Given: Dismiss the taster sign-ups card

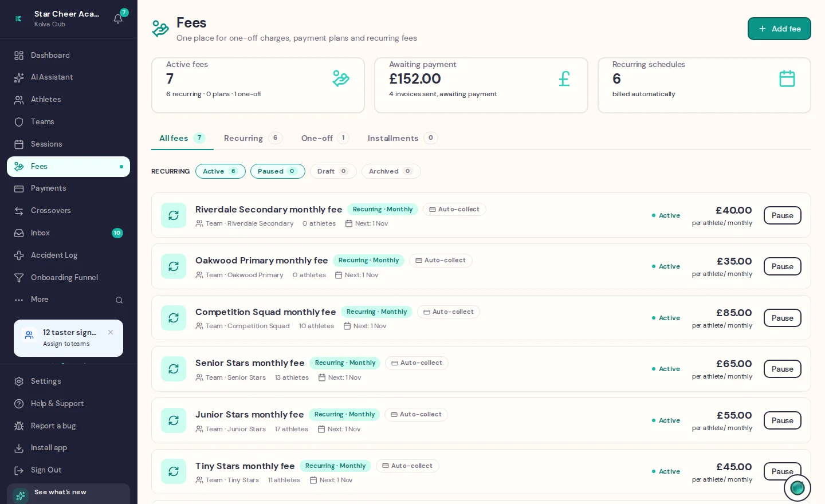Looking at the screenshot, I should tap(111, 332).
